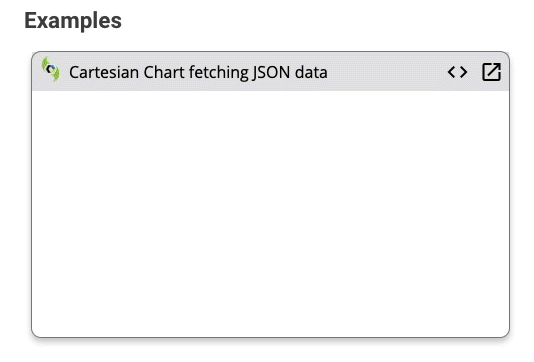Show the source code via angle-brackets icon
This screenshot has height=362, width=534.
click(457, 72)
